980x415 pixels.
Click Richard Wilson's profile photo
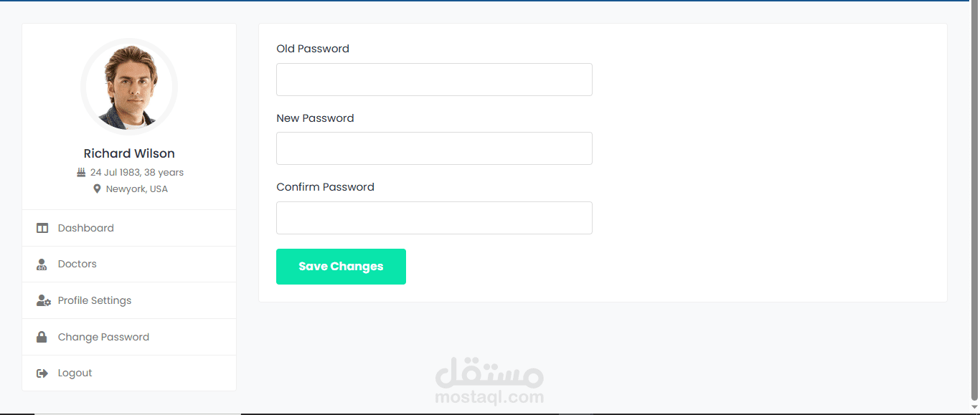pyautogui.click(x=129, y=87)
